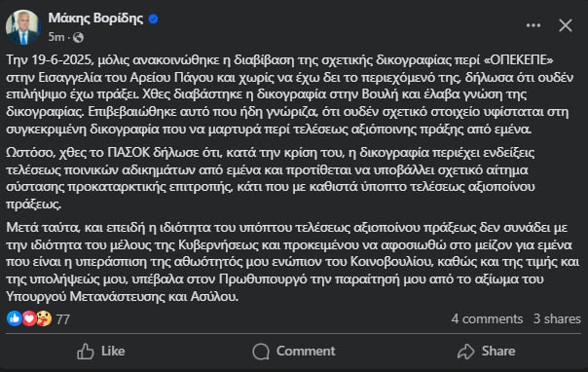Click the blue verified badge icon

[x=154, y=19]
